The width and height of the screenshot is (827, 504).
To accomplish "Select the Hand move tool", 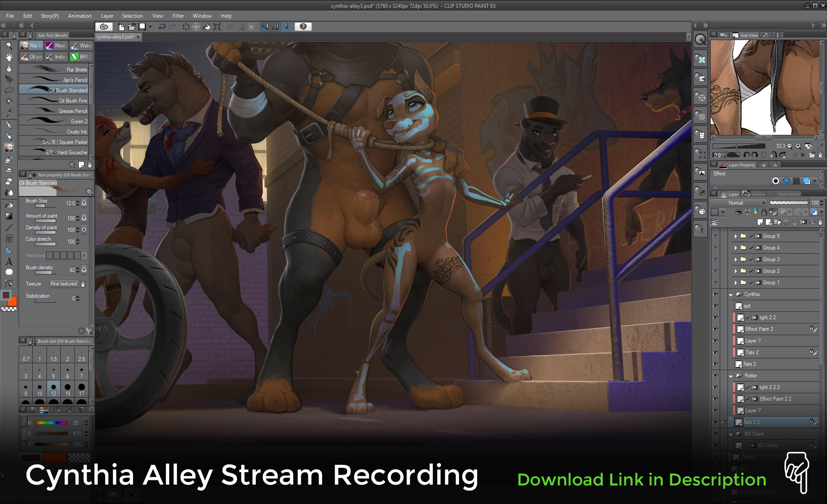I will [9, 57].
